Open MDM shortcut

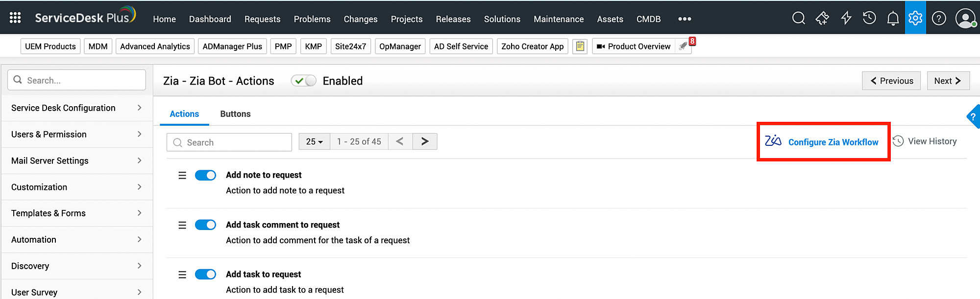[x=98, y=46]
